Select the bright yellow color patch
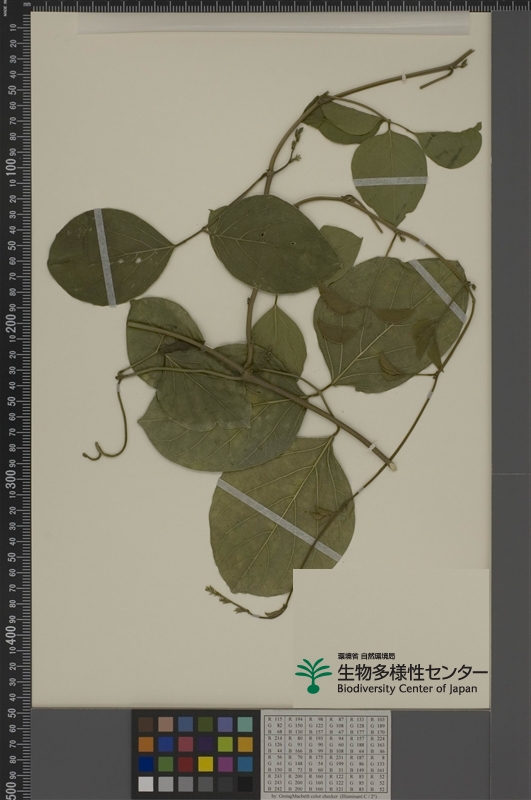 pos(206,764)
